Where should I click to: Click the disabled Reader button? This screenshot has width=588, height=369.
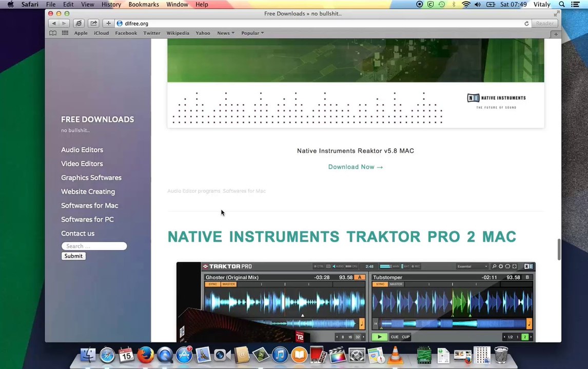544,23
